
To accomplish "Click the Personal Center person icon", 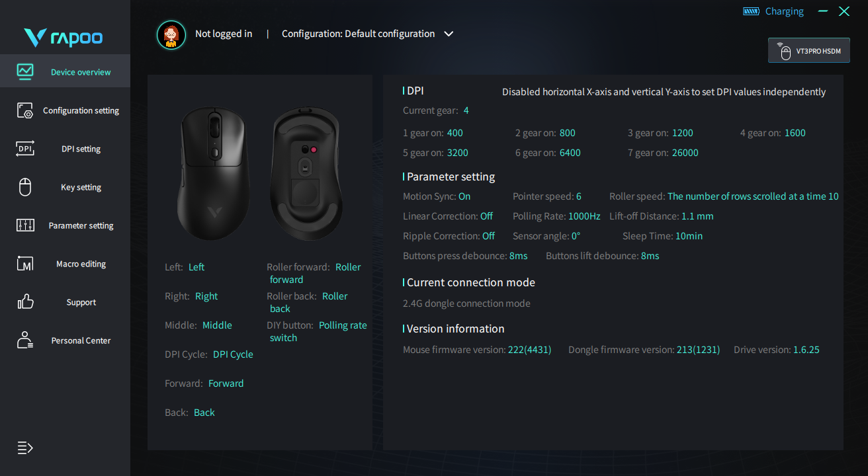I will pos(25,340).
